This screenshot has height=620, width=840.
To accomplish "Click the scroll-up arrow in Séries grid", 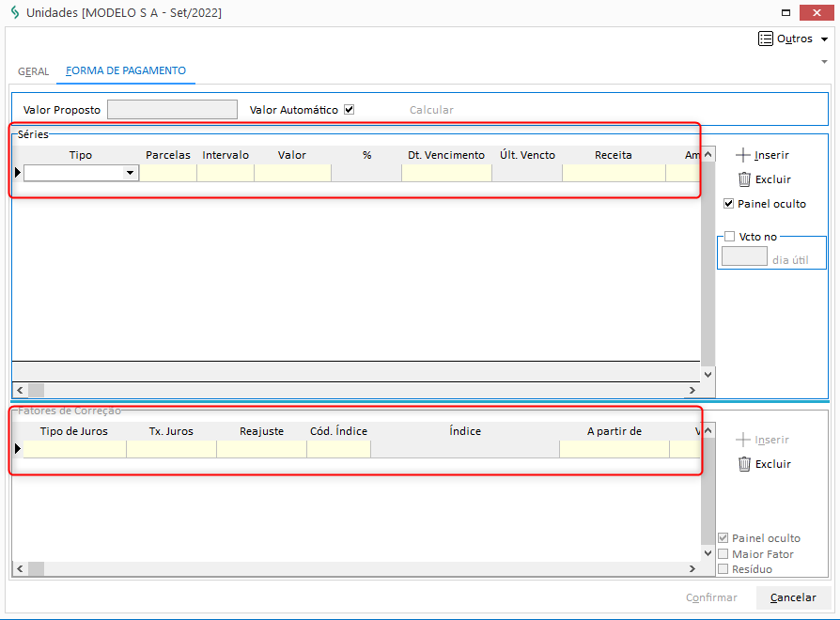I will 708,154.
